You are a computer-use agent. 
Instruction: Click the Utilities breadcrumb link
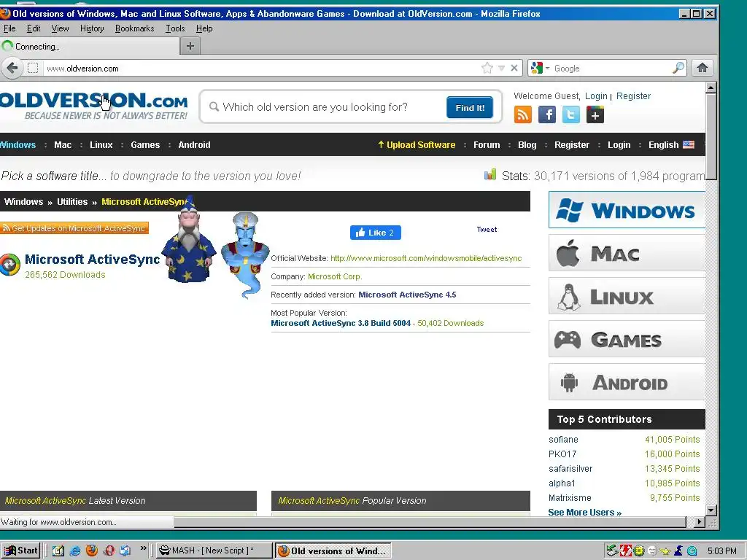pyautogui.click(x=72, y=201)
